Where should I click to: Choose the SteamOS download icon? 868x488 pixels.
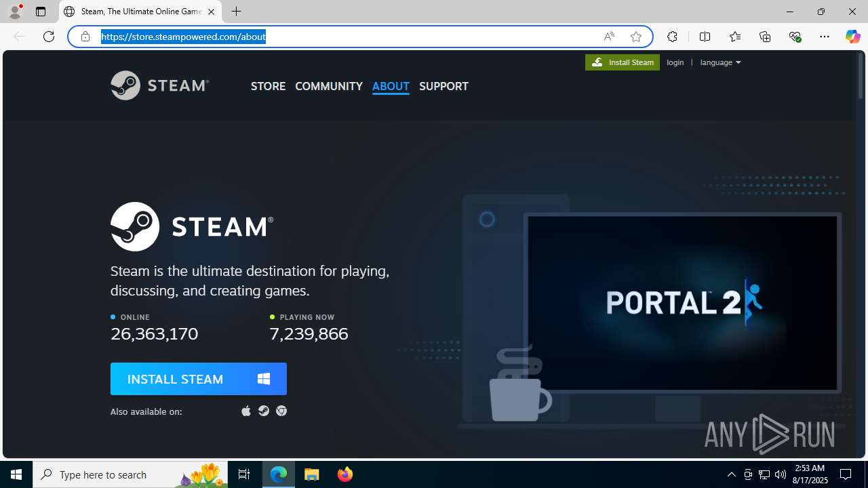(264, 411)
